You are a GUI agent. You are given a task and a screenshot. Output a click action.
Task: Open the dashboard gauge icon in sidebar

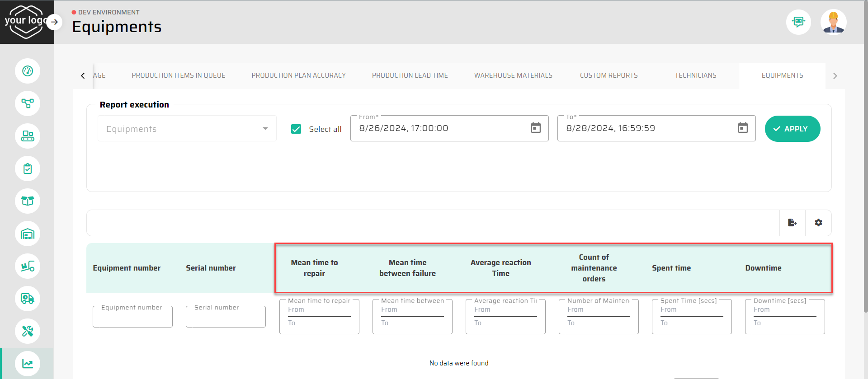tap(28, 71)
